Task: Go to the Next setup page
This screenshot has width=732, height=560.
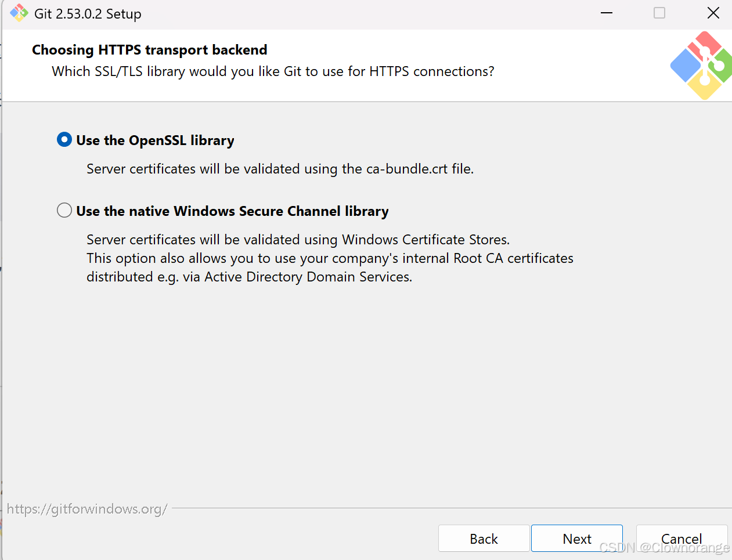Action: (576, 539)
